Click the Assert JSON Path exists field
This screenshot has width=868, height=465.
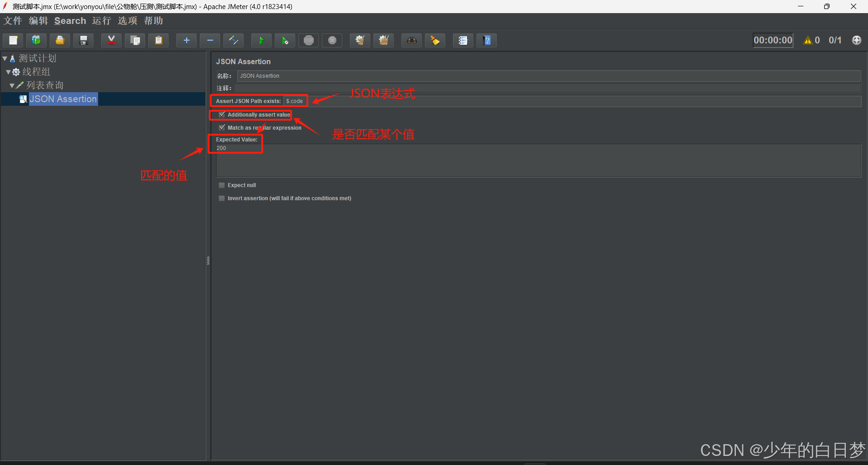coord(572,101)
